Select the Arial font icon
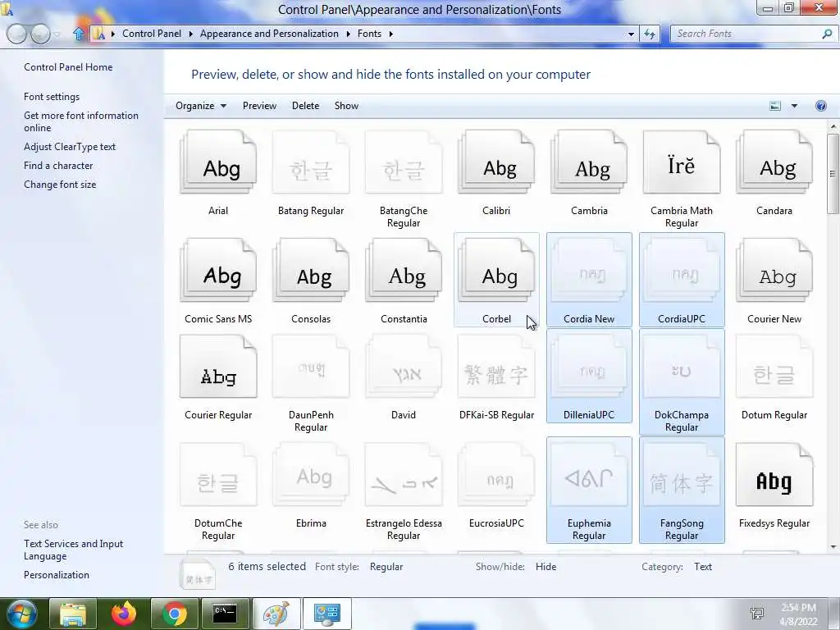 (218, 162)
